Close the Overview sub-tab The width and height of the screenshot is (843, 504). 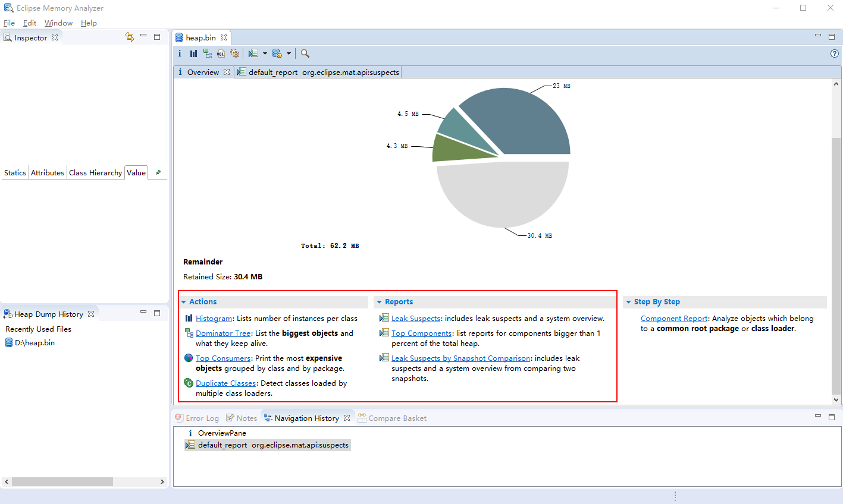[x=227, y=72]
